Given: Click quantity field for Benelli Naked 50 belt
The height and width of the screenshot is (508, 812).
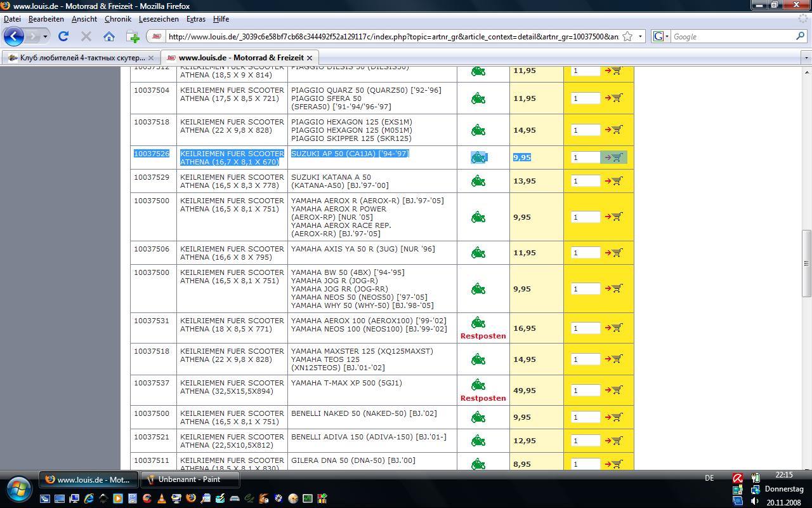Looking at the screenshot, I should pos(585,417).
